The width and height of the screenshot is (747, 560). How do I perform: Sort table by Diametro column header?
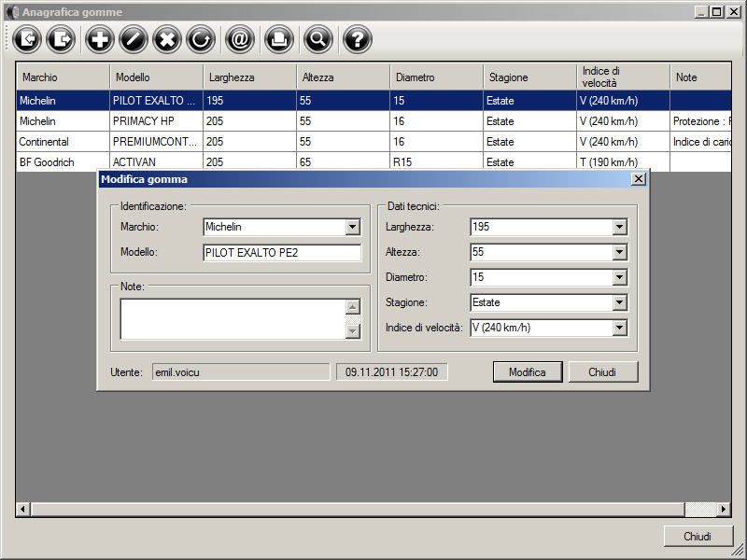coord(436,77)
